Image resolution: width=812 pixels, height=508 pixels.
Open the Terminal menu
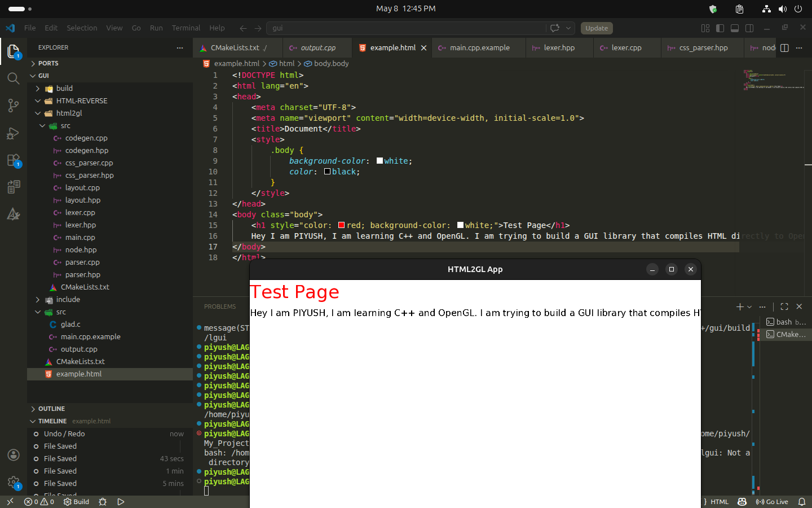pos(186,28)
